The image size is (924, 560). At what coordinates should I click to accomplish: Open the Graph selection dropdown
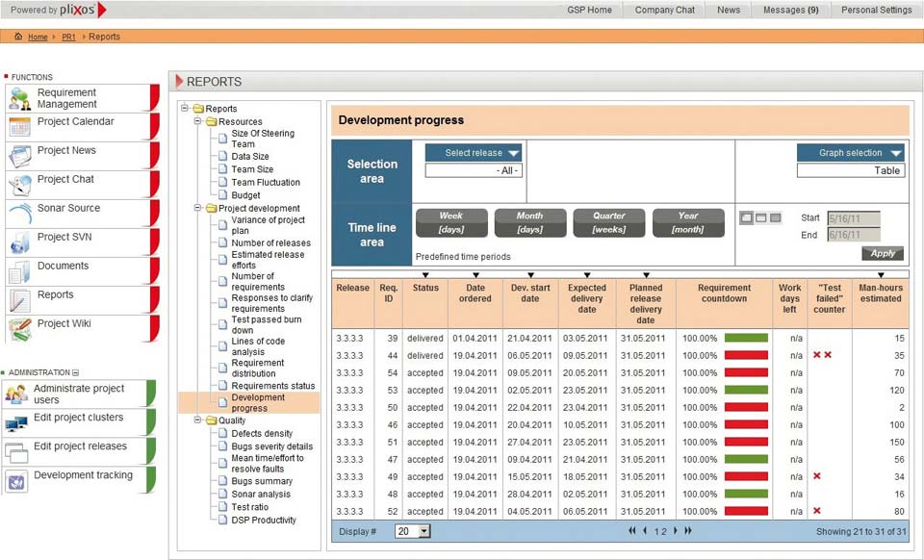[x=850, y=153]
